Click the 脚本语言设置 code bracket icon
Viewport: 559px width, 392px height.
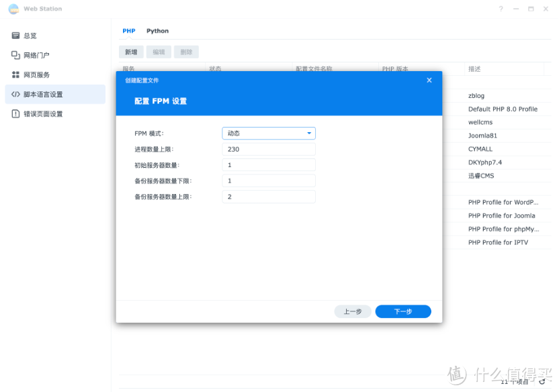click(15, 95)
